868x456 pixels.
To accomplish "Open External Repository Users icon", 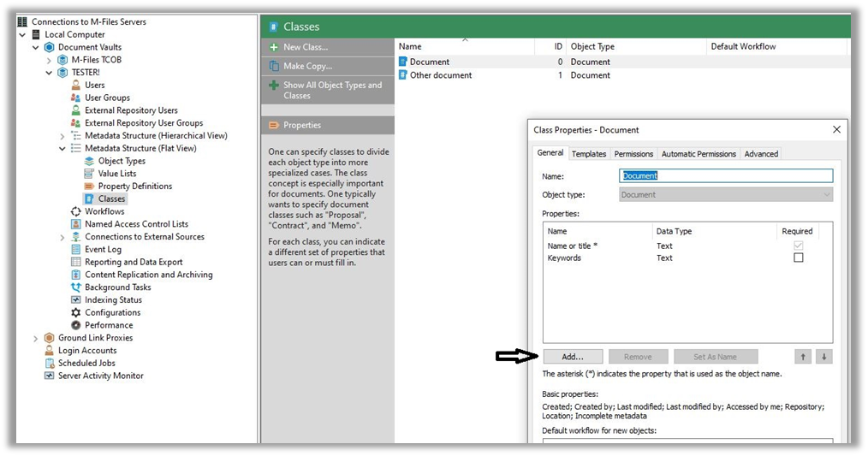I will [x=76, y=110].
